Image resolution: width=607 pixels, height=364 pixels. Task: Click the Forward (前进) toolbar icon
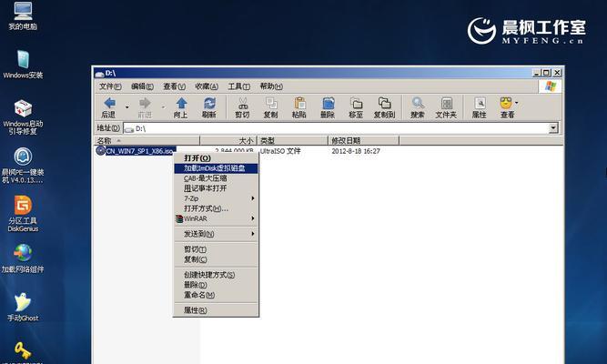tap(145, 103)
